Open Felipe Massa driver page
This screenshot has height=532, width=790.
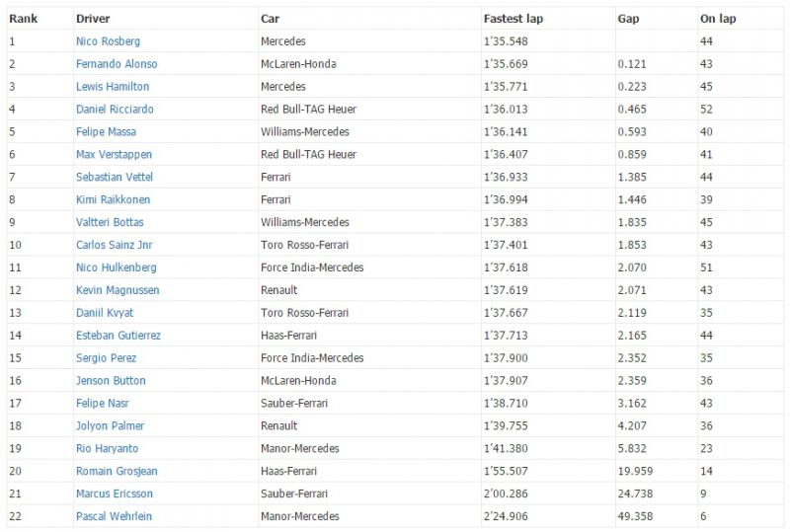coord(106,132)
